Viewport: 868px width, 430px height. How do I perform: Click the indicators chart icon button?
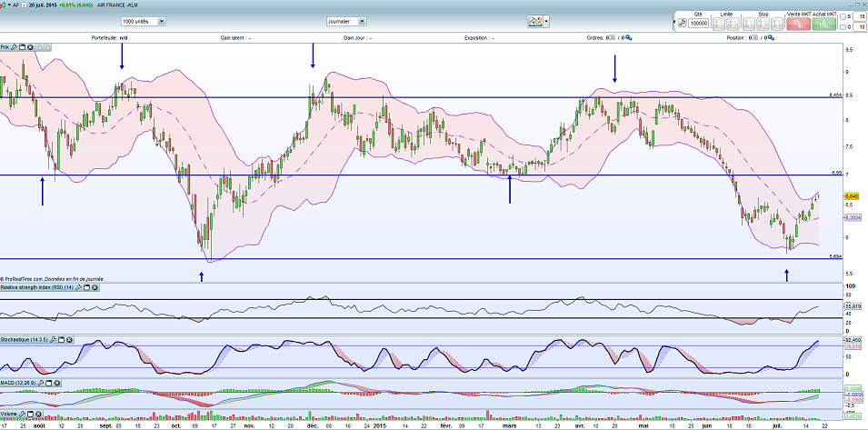(534, 22)
